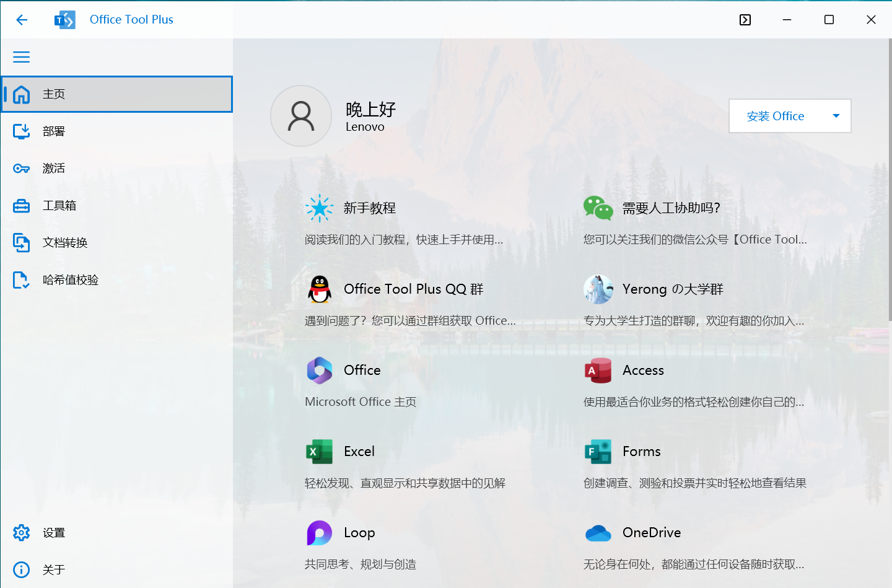
Task: Open the 需要人工协助吗? title link
Action: [x=671, y=208]
